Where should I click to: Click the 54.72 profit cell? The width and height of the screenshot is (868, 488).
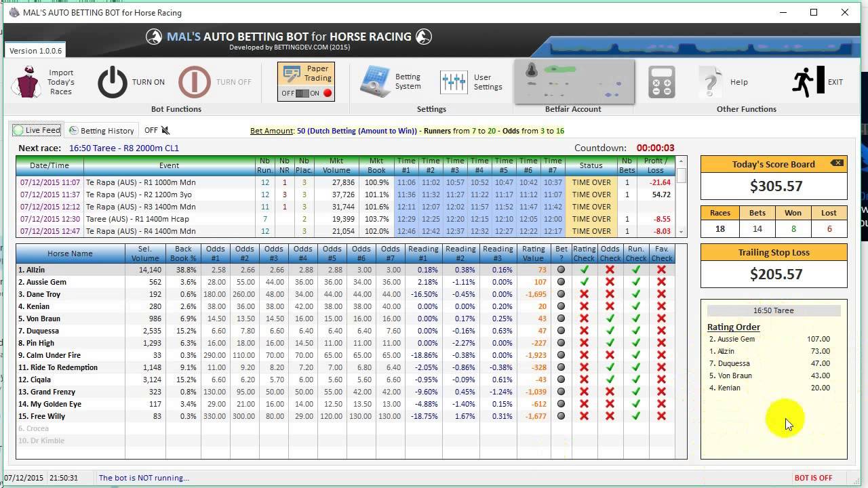(656, 195)
